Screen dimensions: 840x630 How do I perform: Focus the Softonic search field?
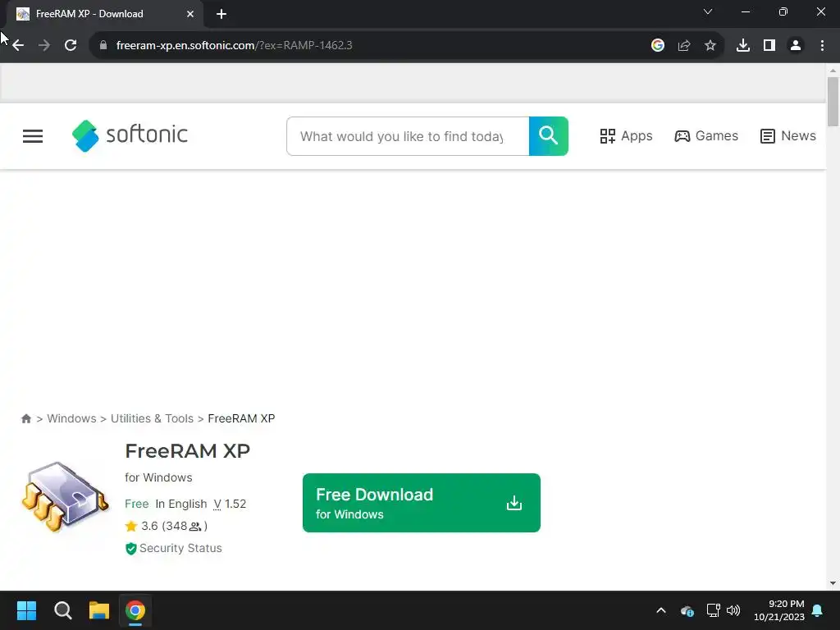click(x=408, y=136)
